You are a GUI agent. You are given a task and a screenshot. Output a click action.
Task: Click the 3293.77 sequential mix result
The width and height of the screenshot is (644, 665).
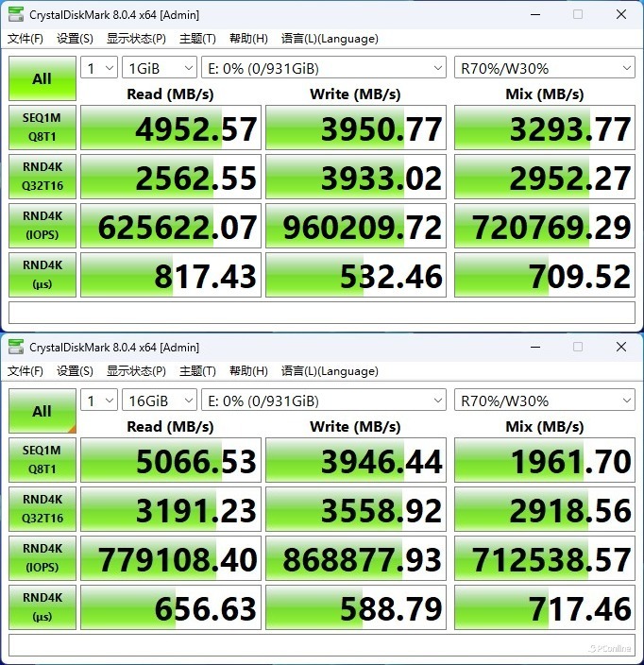point(545,128)
